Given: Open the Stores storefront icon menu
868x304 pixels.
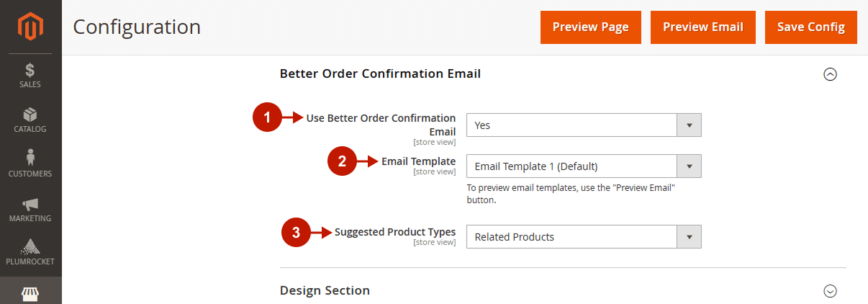Looking at the screenshot, I should point(30,293).
